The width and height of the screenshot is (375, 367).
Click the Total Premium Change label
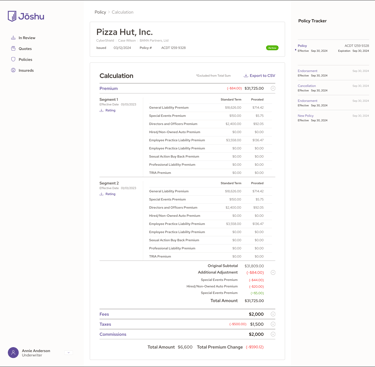point(220,347)
